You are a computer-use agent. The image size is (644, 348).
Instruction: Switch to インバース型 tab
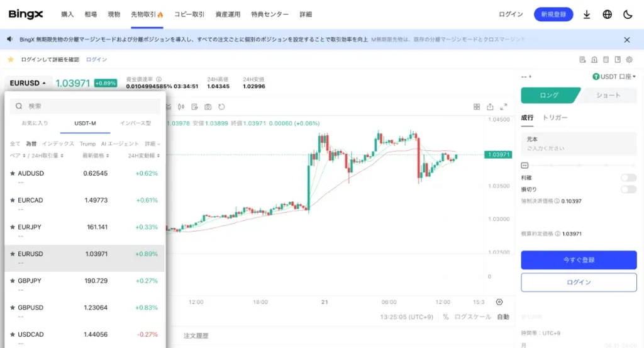point(136,123)
